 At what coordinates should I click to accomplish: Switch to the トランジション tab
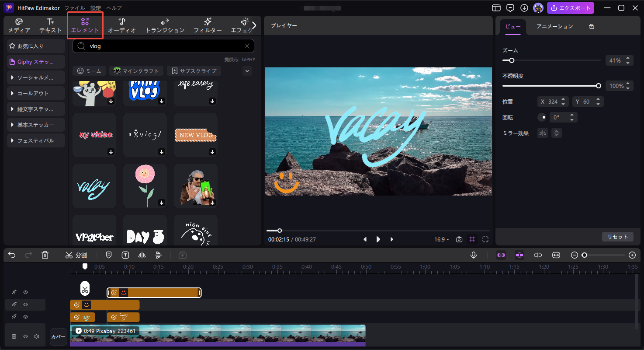165,26
